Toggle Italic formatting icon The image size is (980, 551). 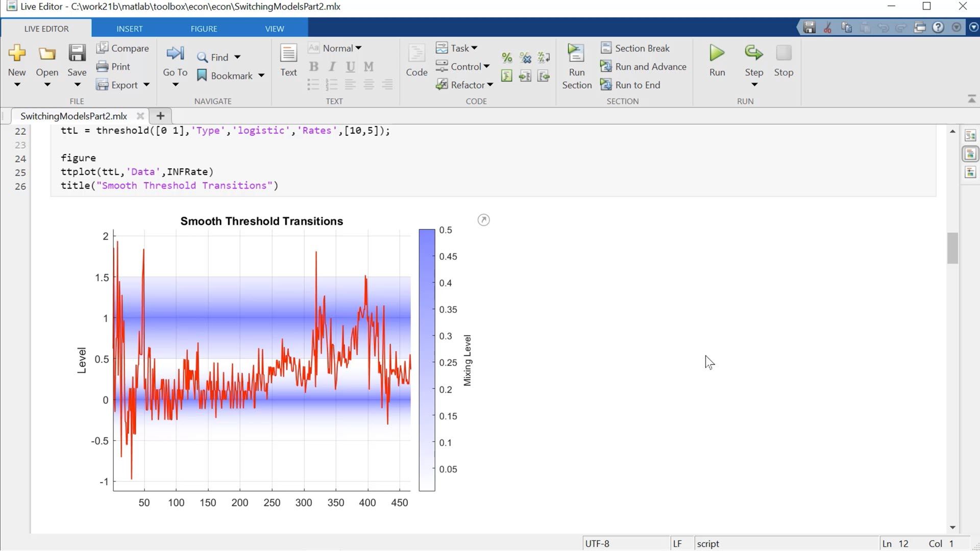click(331, 66)
